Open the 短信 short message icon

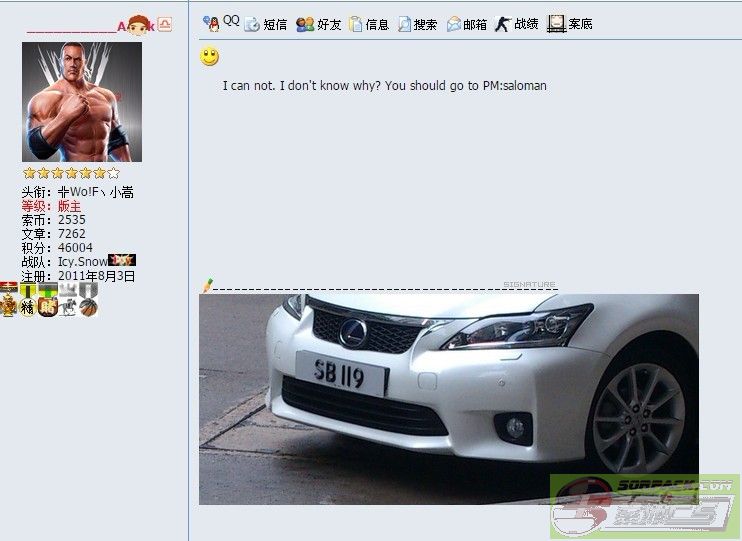coord(252,24)
